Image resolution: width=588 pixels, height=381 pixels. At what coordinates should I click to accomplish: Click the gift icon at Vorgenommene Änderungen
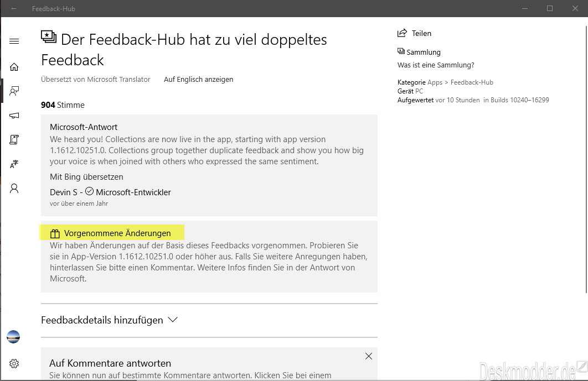point(55,234)
